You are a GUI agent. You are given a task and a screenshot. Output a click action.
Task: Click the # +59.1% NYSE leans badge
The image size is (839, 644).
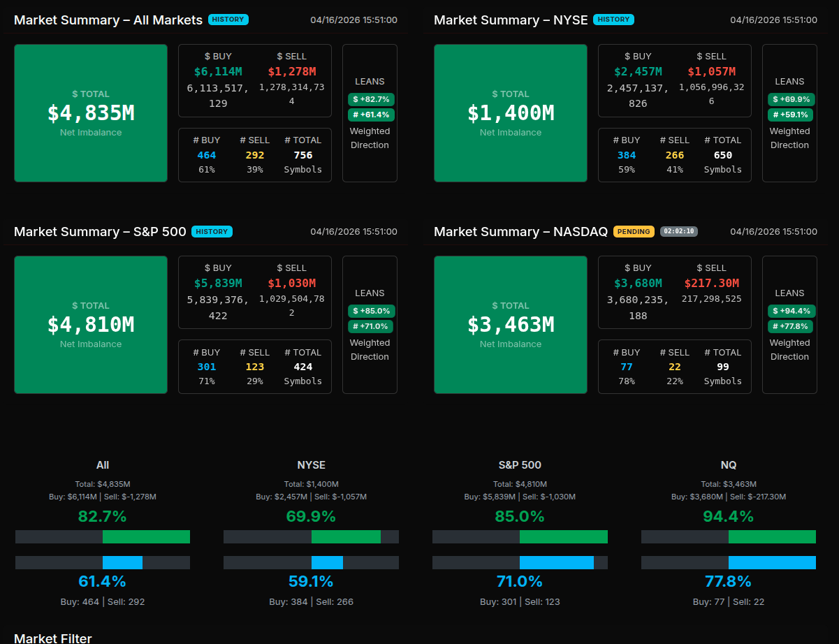pyautogui.click(x=791, y=115)
